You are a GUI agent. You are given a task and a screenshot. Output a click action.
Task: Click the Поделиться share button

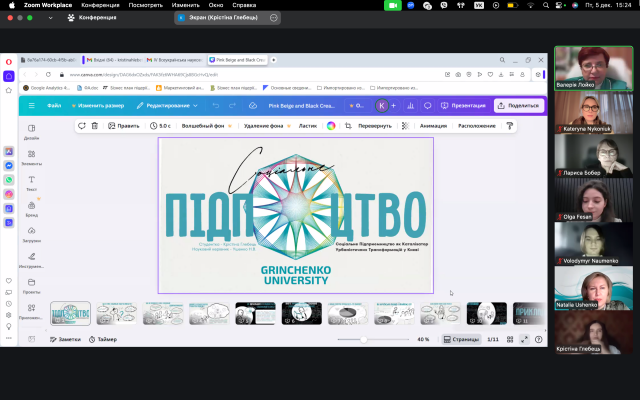518,105
